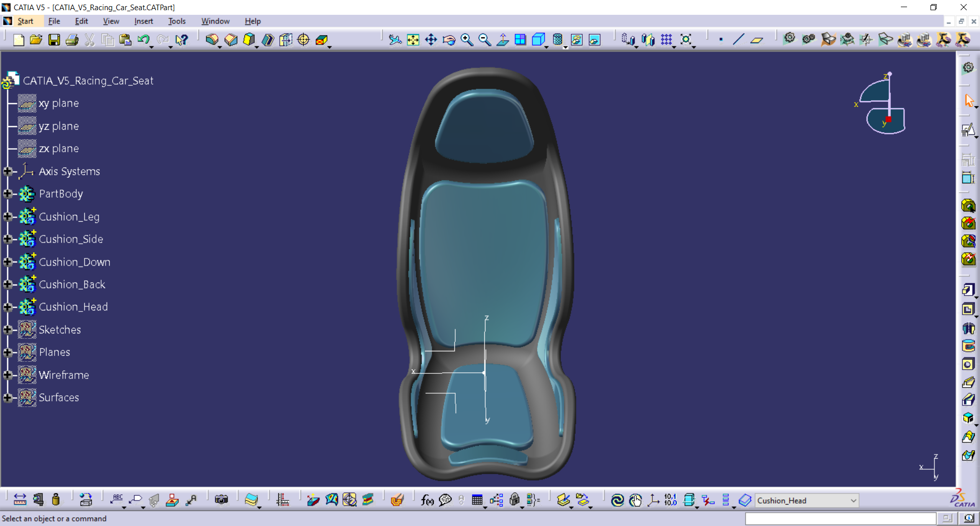Click the Formula f(x) icon

pyautogui.click(x=427, y=500)
